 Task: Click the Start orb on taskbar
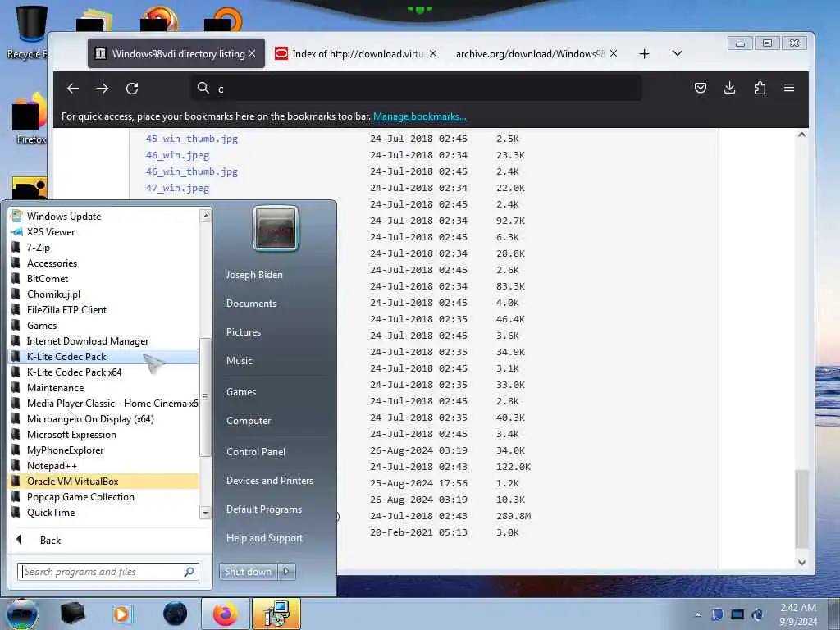pos(22,614)
